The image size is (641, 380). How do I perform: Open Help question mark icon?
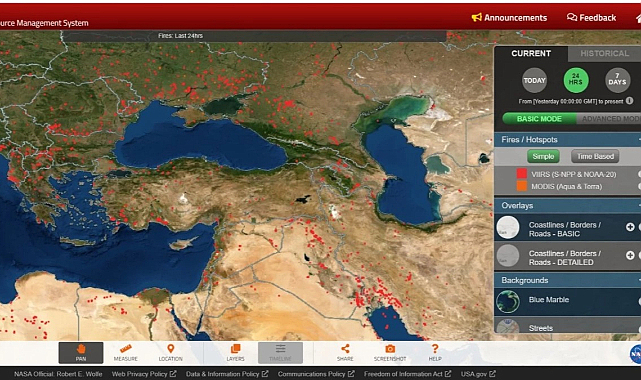tap(435, 353)
